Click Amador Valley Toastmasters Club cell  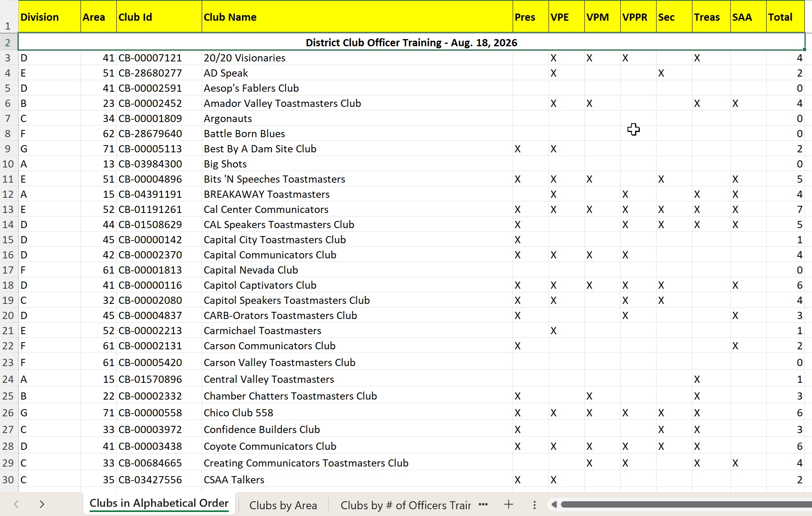[x=357, y=103]
